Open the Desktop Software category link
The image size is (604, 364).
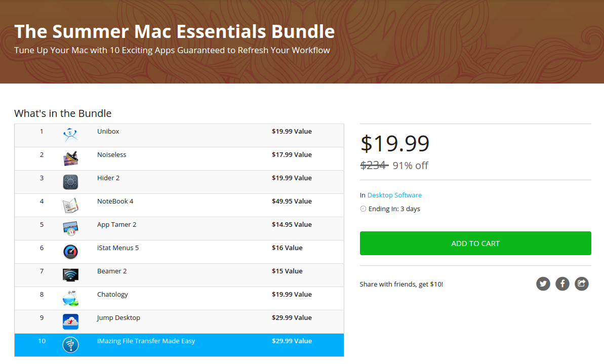coord(394,195)
